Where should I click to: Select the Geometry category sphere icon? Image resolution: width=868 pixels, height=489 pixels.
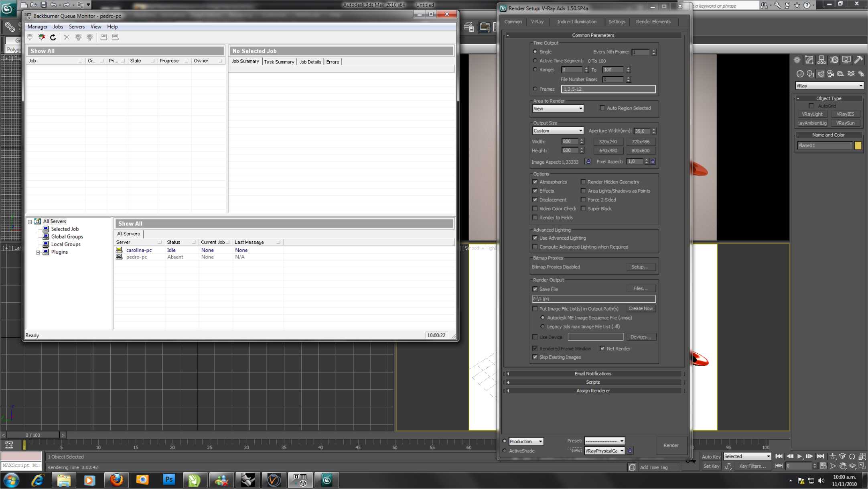click(800, 74)
